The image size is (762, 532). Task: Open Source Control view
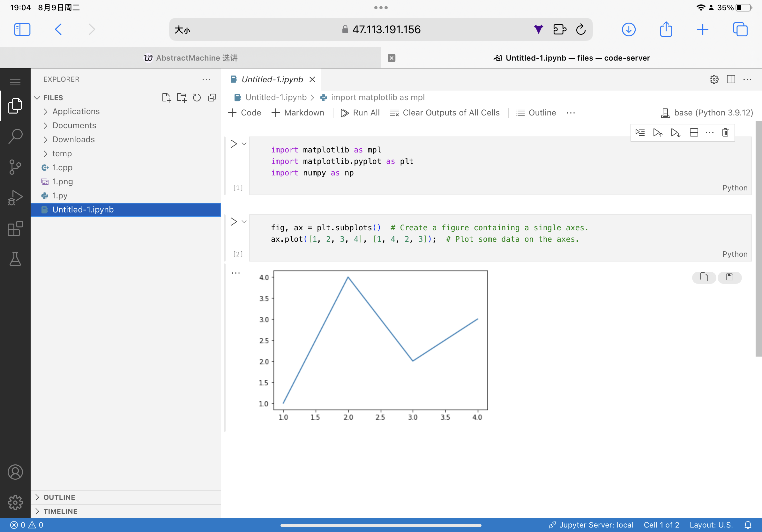(x=15, y=167)
